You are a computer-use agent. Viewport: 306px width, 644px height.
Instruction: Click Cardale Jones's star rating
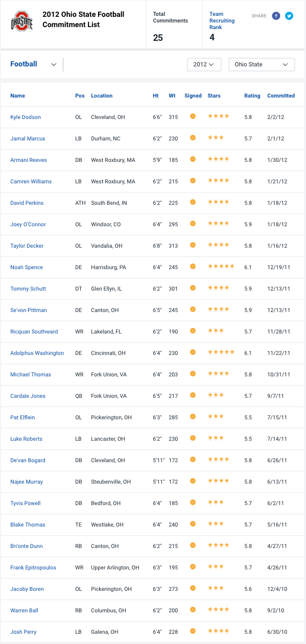(216, 395)
